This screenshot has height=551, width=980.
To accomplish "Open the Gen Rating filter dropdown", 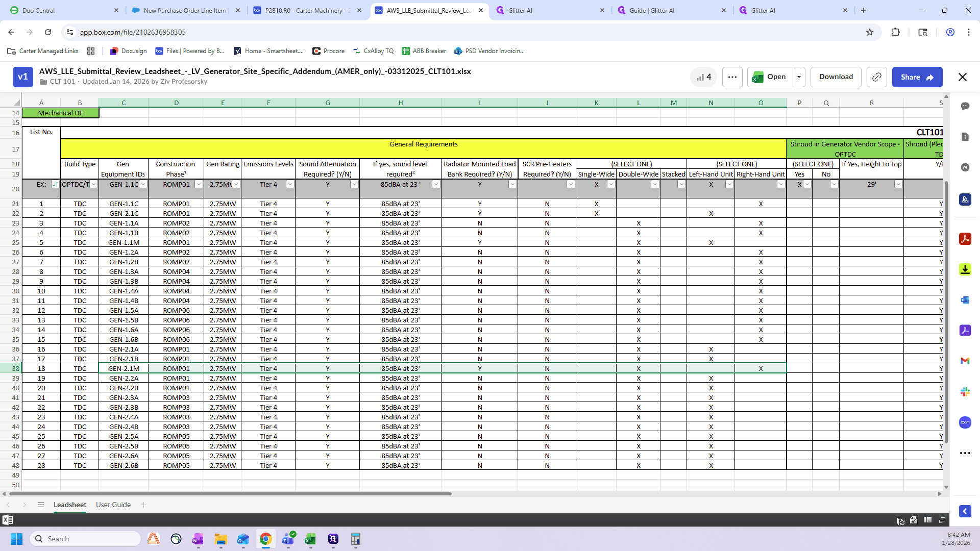I will 236,185.
